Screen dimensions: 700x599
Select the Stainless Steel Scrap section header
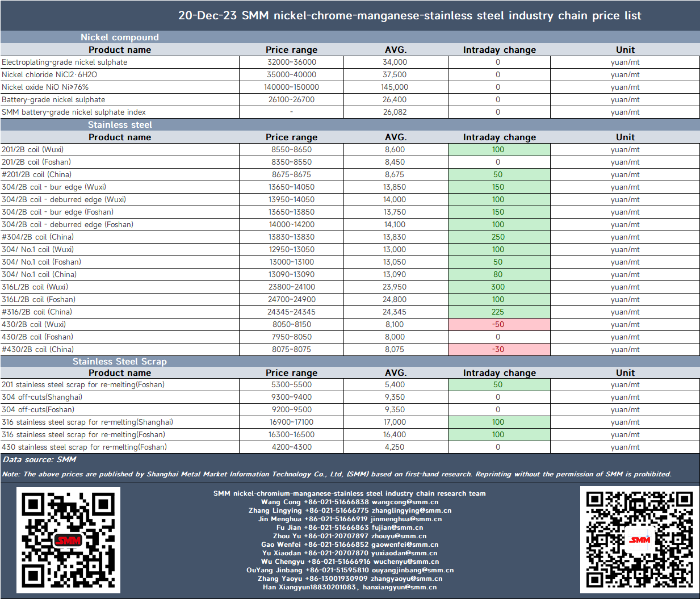[x=120, y=361]
